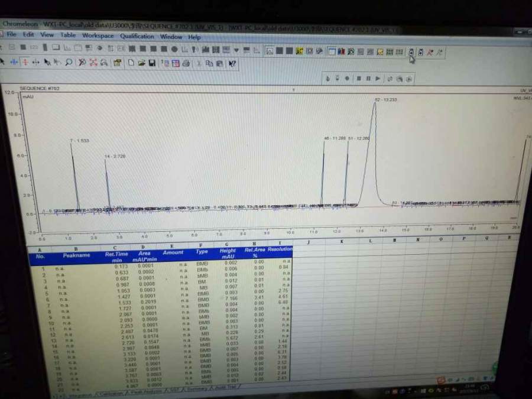532x399 pixels.
Task: Open the Qualification menu
Action: [137, 36]
